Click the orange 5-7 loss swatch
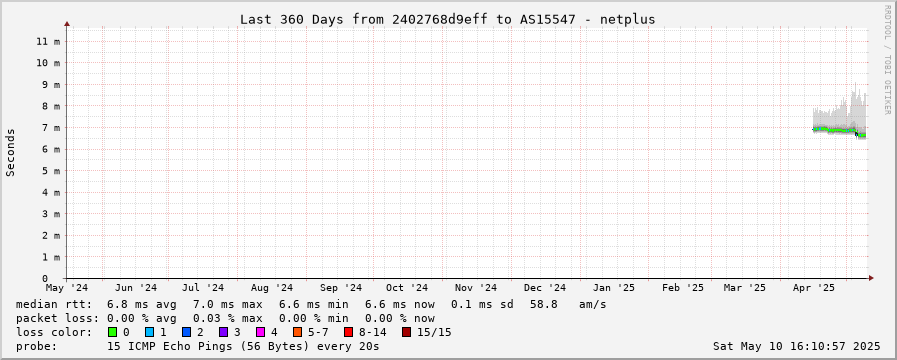897x360 pixels. [297, 333]
